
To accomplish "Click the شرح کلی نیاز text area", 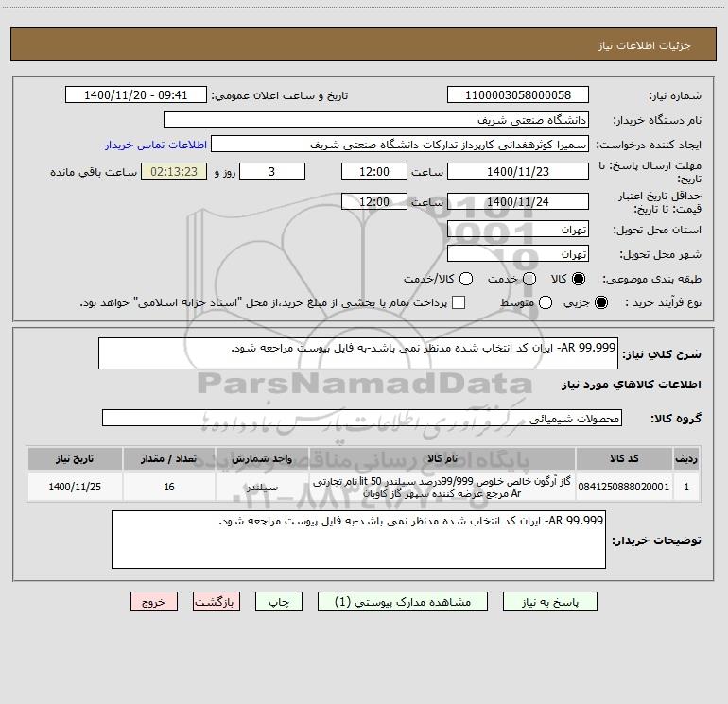I will pyautogui.click(x=358, y=353).
